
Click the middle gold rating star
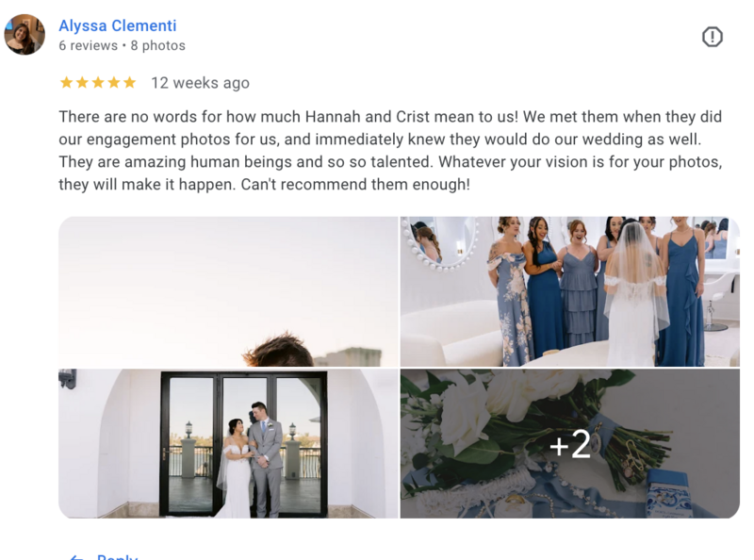[x=98, y=83]
